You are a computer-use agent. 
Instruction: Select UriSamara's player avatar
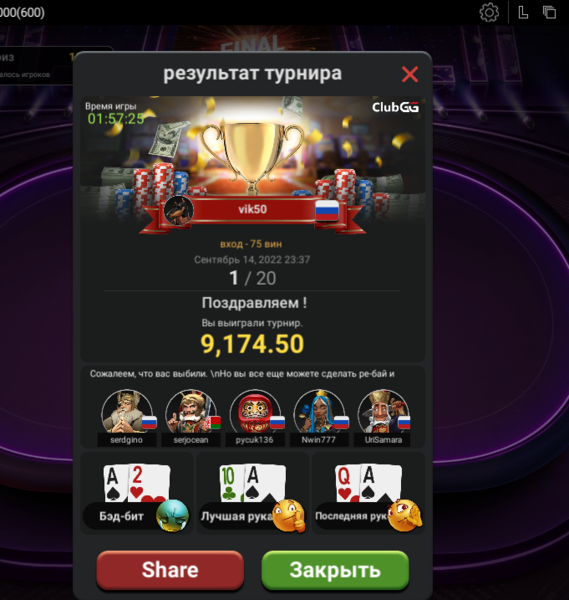point(383,411)
